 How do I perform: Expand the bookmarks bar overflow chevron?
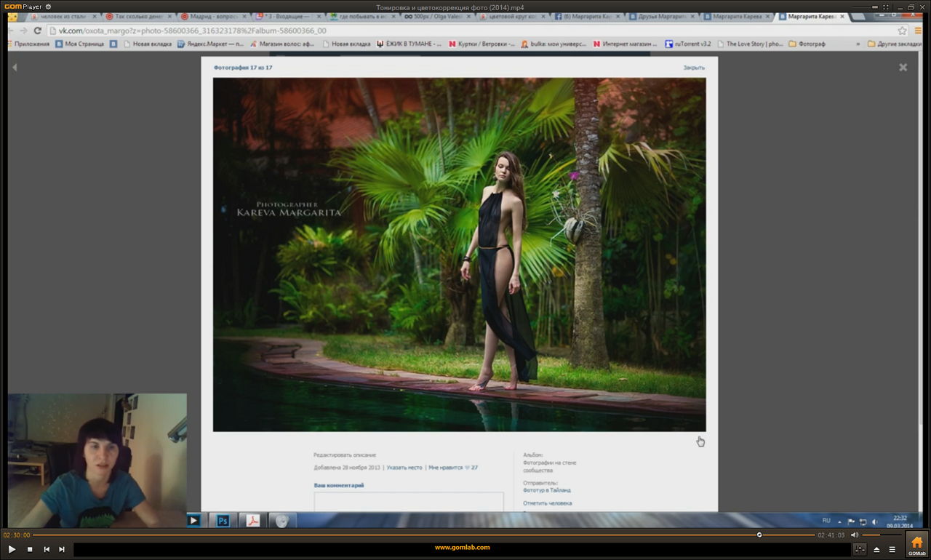click(858, 44)
